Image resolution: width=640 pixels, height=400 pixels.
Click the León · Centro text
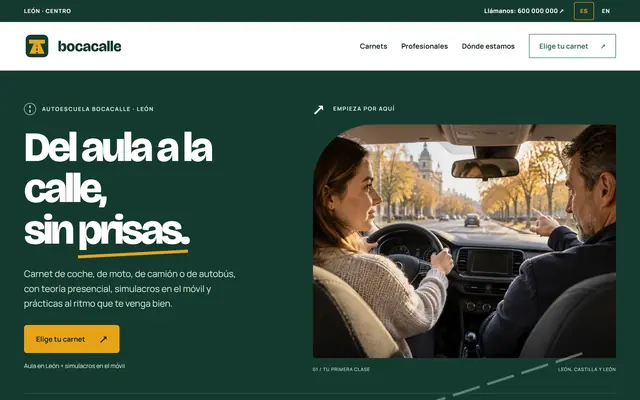47,11
